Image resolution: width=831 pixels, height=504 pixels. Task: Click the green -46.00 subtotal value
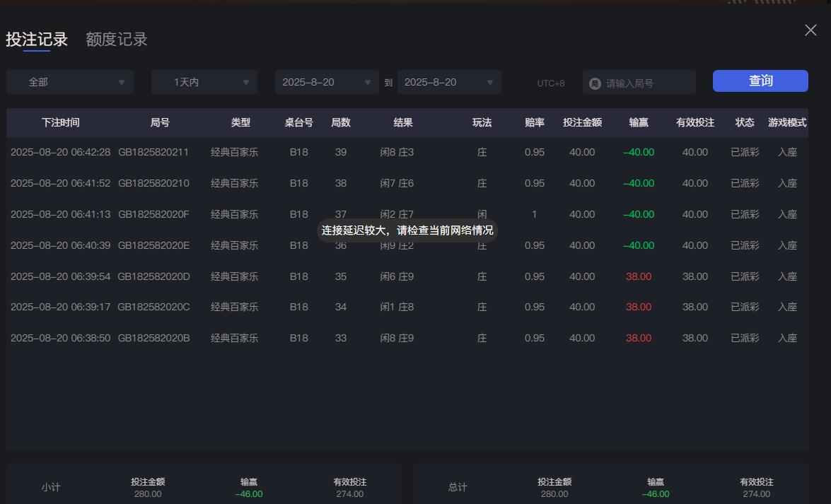coord(248,494)
